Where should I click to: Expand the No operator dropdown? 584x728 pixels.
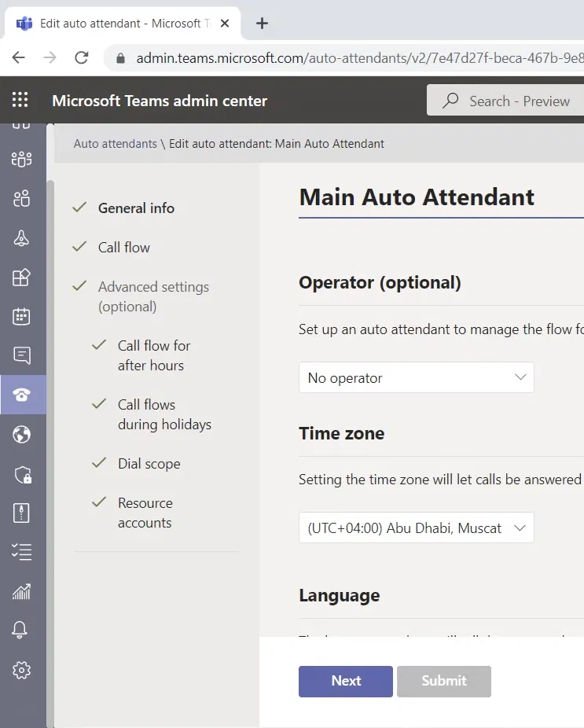[x=416, y=377]
